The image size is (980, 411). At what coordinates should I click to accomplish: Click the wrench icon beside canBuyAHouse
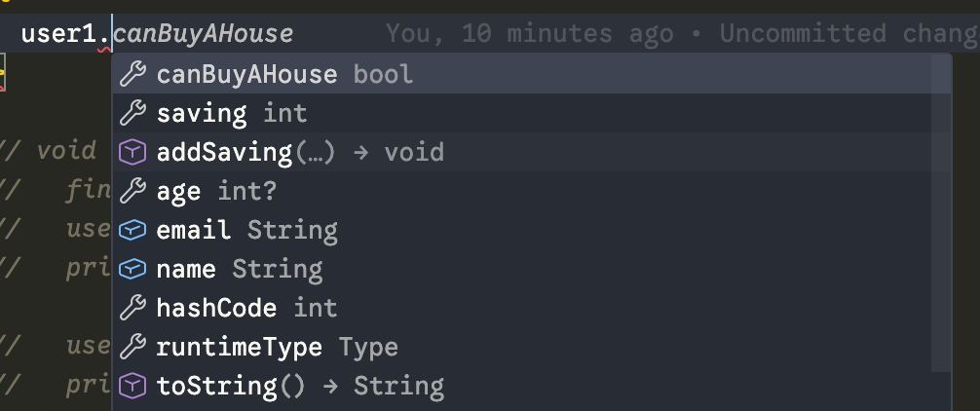[132, 74]
